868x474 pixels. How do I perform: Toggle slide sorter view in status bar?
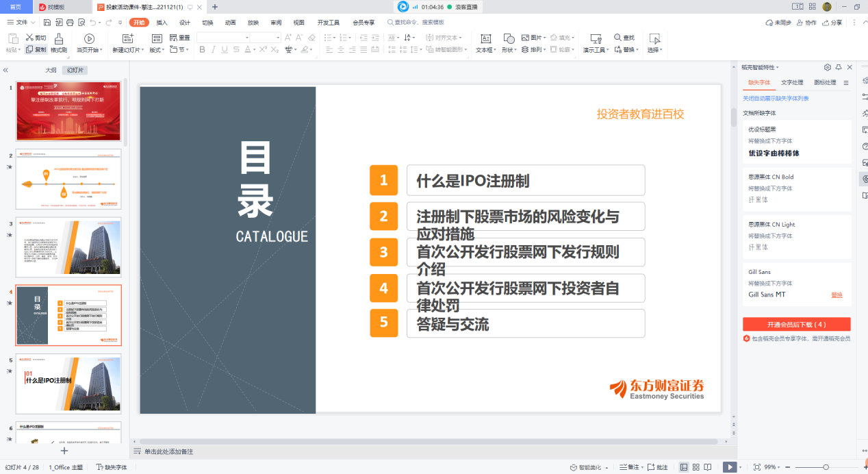coord(697,467)
